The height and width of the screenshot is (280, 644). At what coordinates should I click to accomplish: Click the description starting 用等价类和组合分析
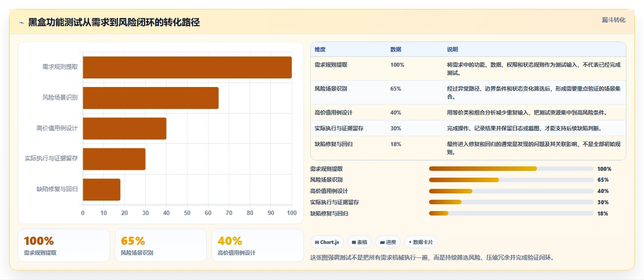(x=527, y=112)
